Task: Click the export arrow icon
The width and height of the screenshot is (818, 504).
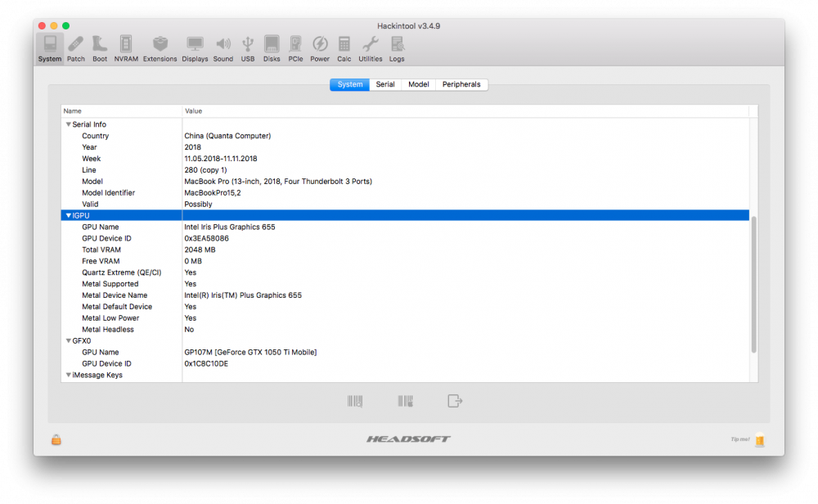Action: tap(455, 401)
